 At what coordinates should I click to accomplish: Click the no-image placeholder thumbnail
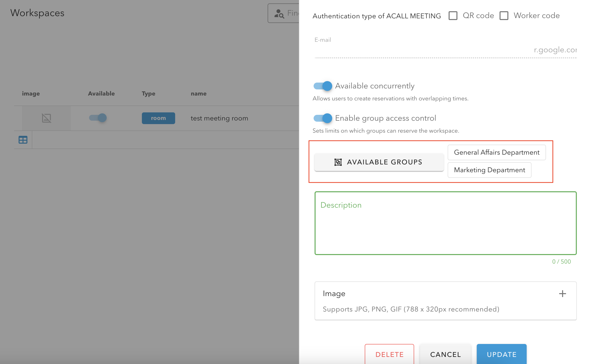(x=46, y=118)
